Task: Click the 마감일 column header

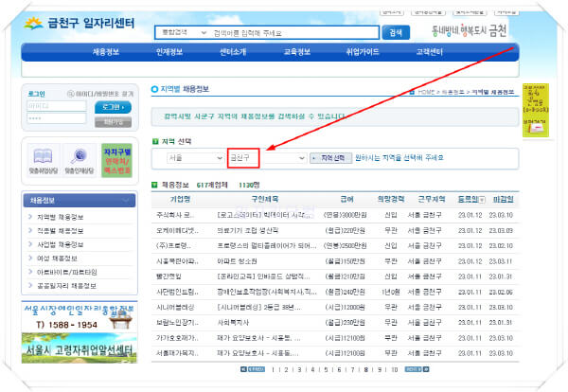Action: coord(503,199)
